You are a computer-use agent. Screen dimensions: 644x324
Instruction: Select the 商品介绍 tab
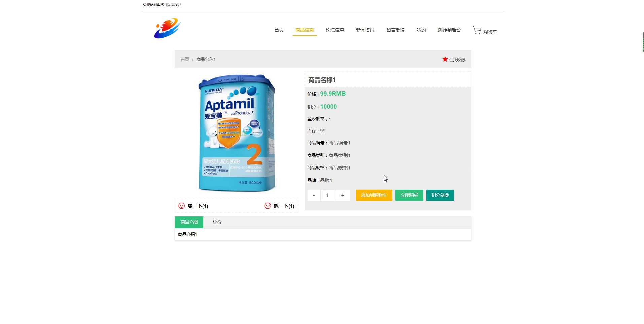pos(189,222)
